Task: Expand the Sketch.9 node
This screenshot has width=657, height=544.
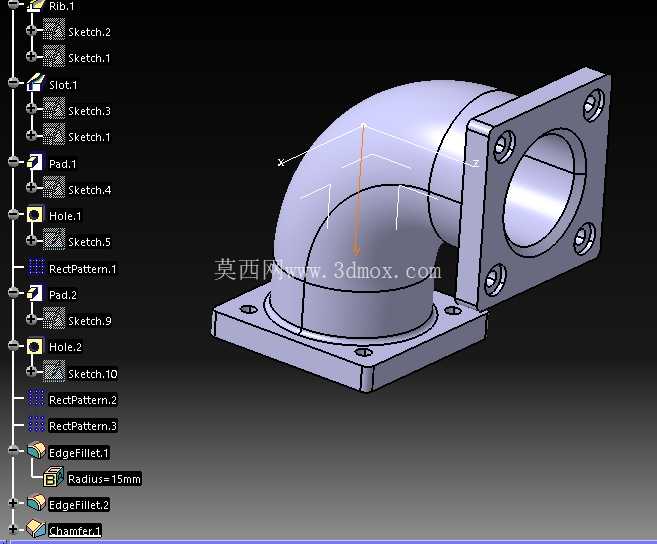Action: click(x=31, y=319)
